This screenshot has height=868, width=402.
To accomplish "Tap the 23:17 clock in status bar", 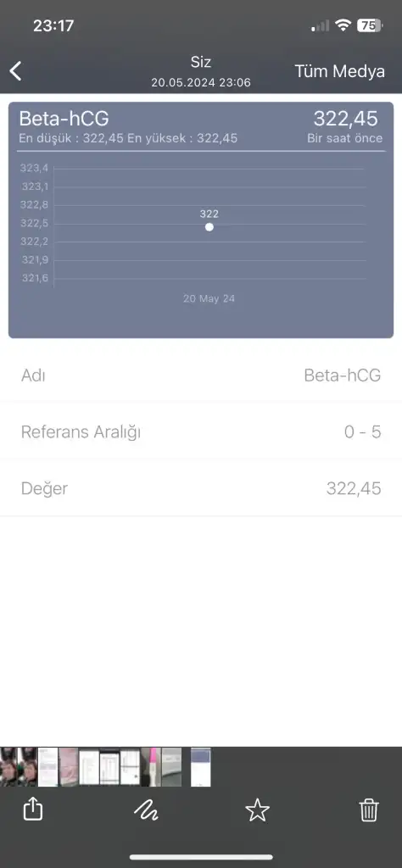I will [x=53, y=25].
